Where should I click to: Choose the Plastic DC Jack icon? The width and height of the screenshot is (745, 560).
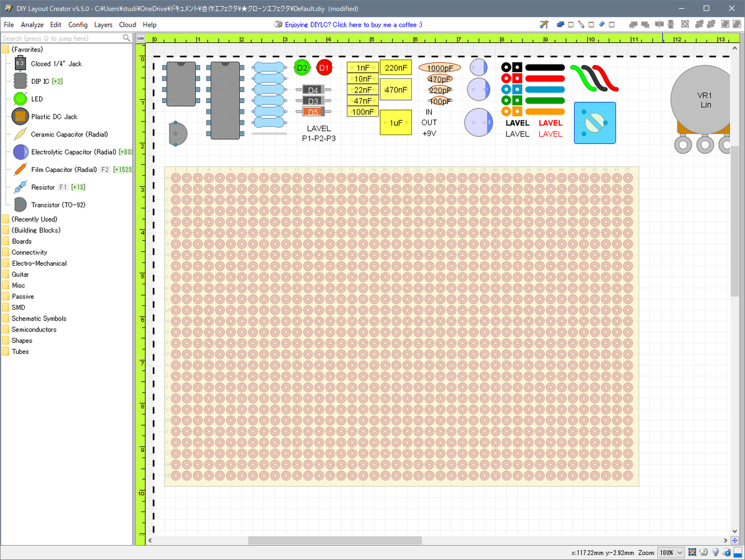click(20, 116)
